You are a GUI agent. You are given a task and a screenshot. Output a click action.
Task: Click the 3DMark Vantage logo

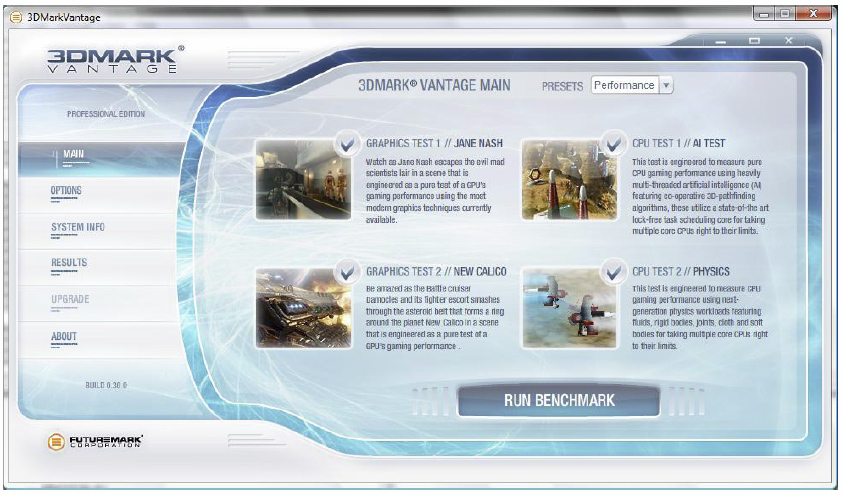coord(115,59)
